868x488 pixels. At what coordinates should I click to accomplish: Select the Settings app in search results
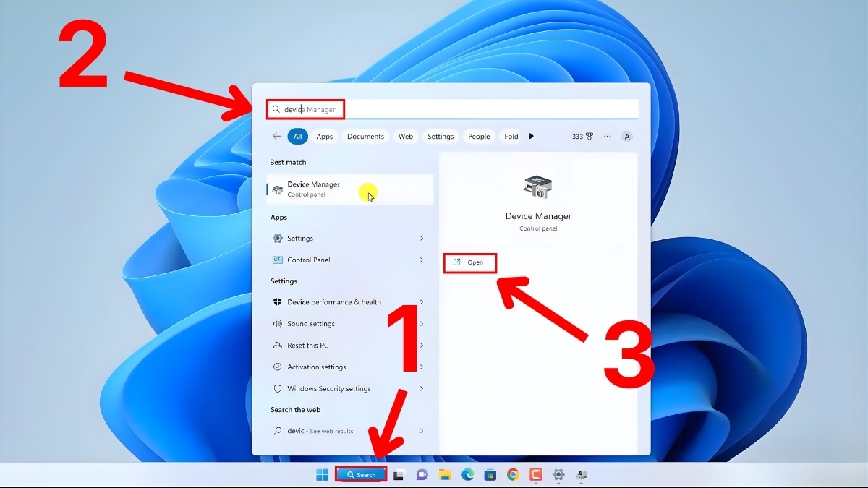click(299, 238)
